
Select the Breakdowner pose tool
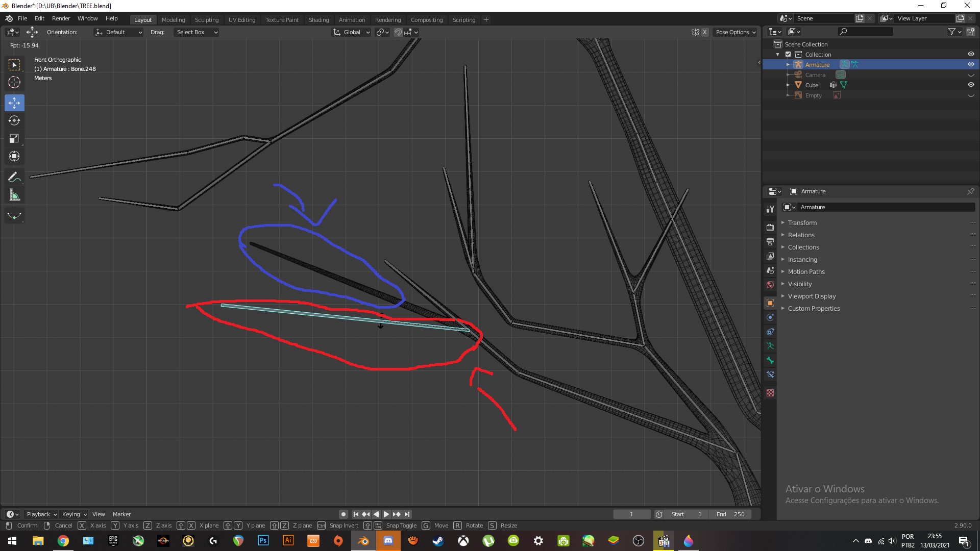[14, 216]
